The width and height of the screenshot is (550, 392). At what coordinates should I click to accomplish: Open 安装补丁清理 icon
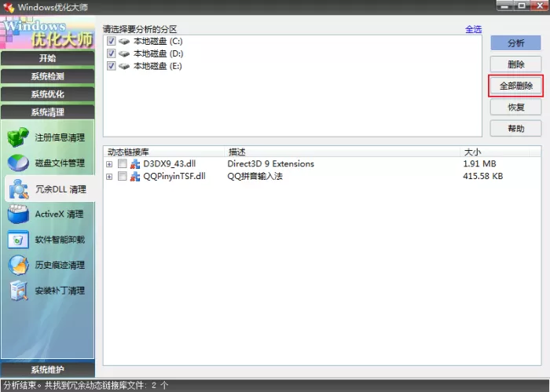[x=19, y=291]
